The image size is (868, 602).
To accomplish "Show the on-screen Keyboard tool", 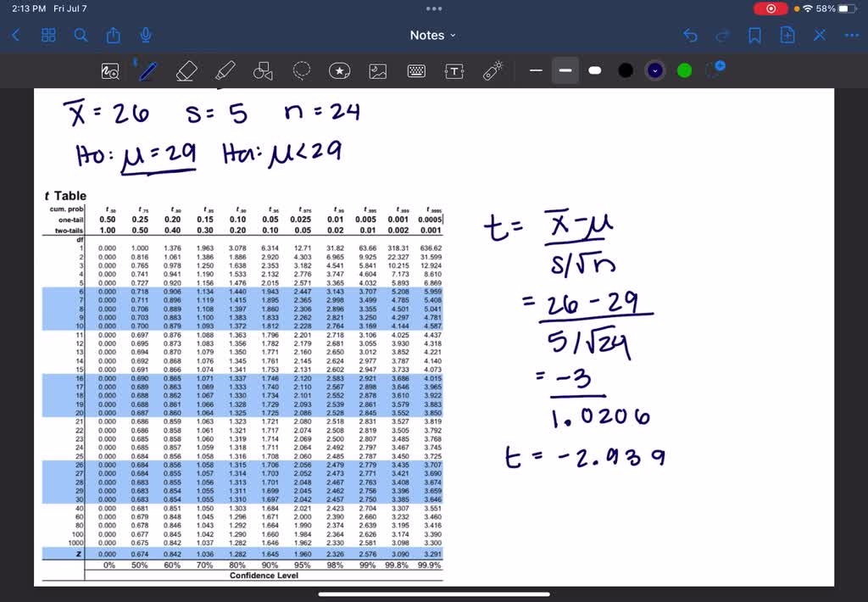I will 416,71.
